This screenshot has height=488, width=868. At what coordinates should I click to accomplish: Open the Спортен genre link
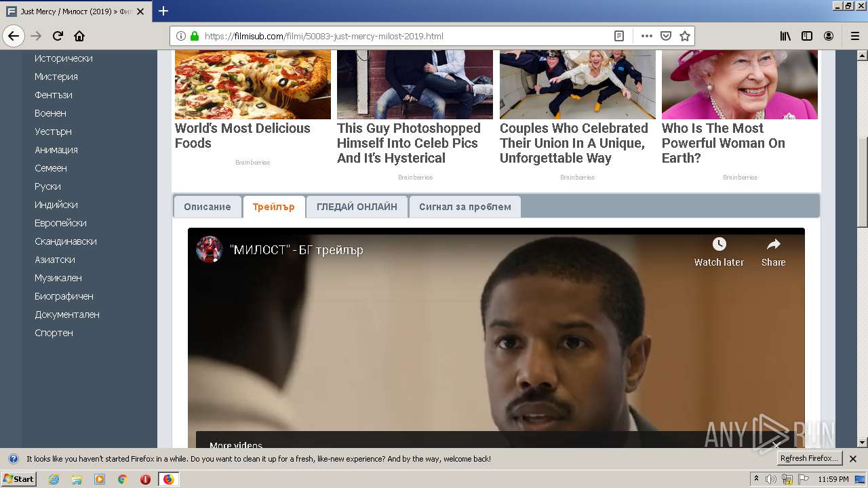(54, 333)
